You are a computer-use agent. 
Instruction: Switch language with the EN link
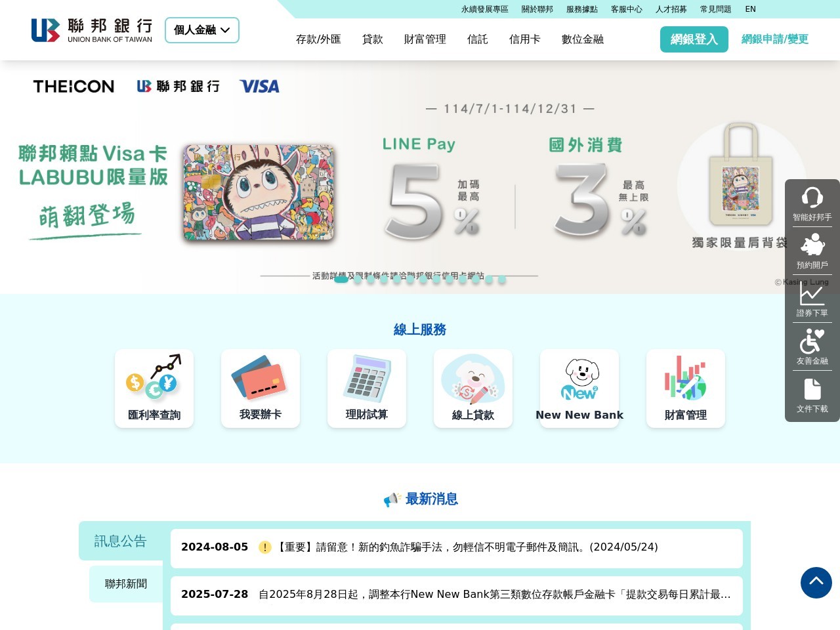click(x=751, y=9)
